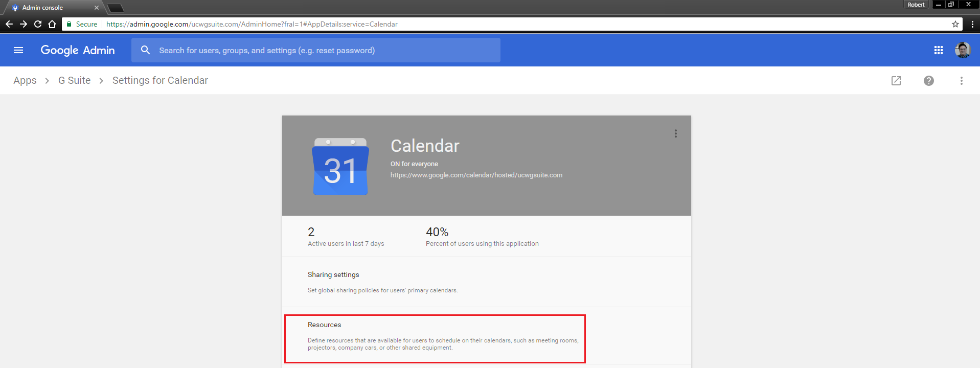
Task: Expand Sharing settings section
Action: pyautogui.click(x=487, y=282)
